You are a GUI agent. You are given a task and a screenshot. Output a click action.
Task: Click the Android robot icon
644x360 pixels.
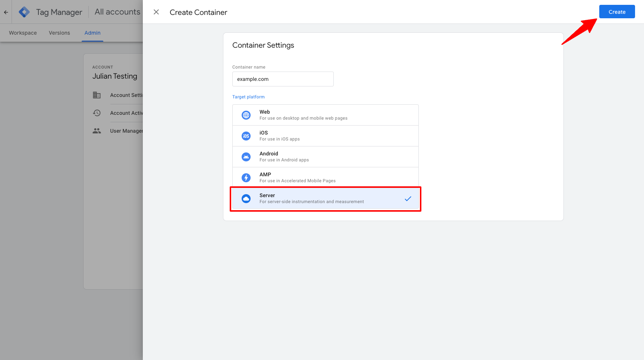[x=246, y=157]
